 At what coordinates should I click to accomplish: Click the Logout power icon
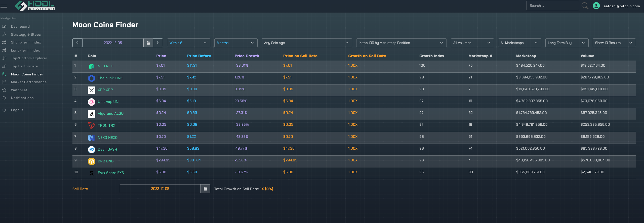tap(4, 110)
